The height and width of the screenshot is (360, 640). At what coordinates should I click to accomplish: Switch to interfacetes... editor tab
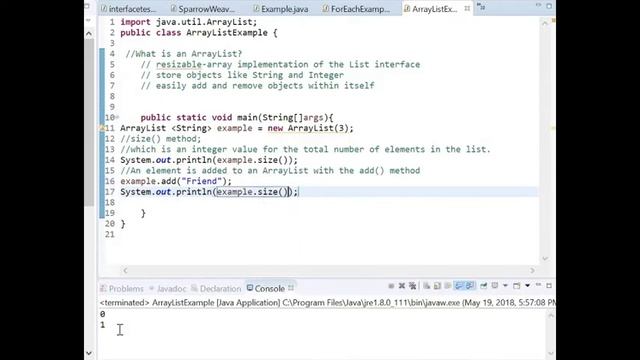click(x=128, y=9)
